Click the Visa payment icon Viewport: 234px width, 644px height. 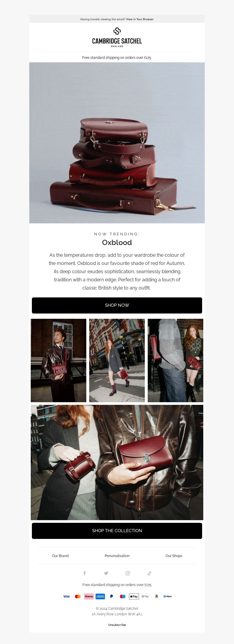(x=66, y=596)
